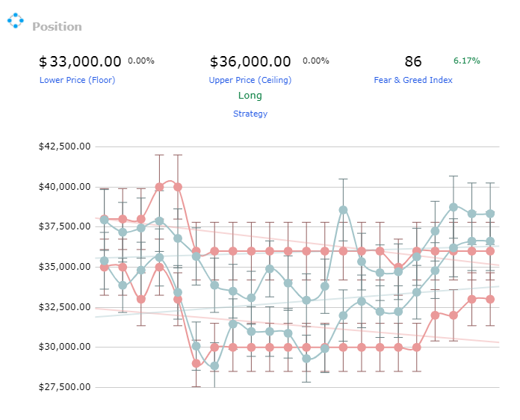Select the Position panel heading
The height and width of the screenshot is (420, 520).
pyautogui.click(x=57, y=27)
